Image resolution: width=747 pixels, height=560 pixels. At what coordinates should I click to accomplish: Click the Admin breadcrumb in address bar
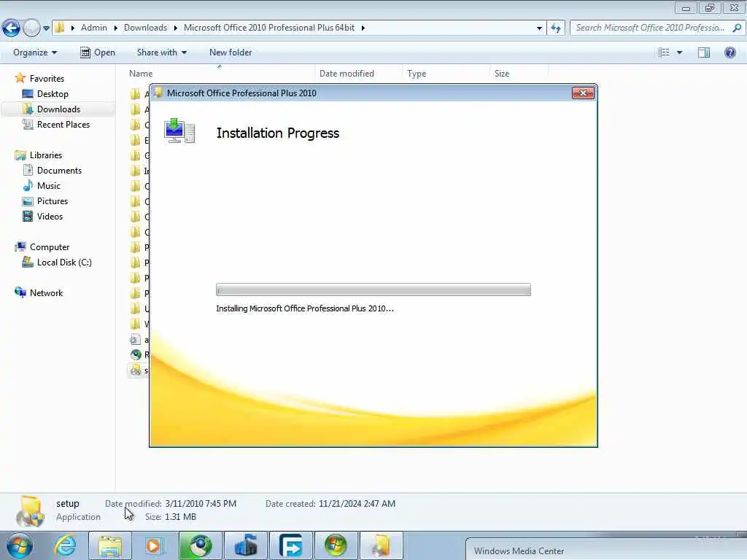(94, 28)
